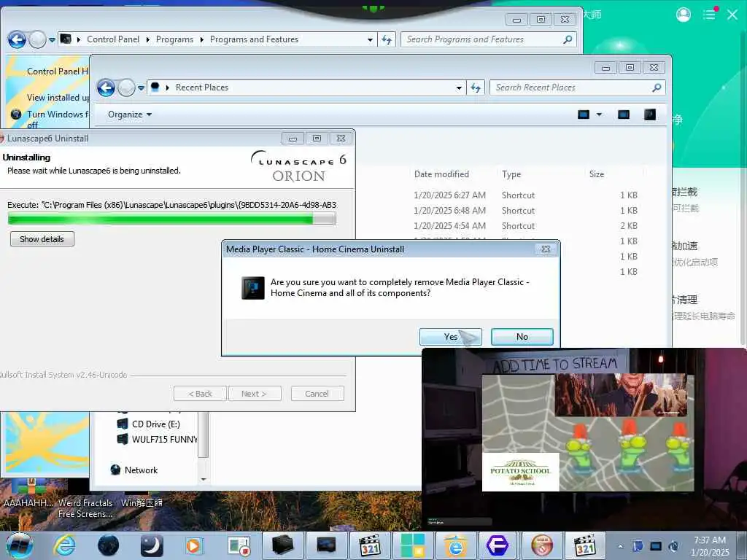Click the taskbar clock showing 7:37 AM

coord(710,546)
